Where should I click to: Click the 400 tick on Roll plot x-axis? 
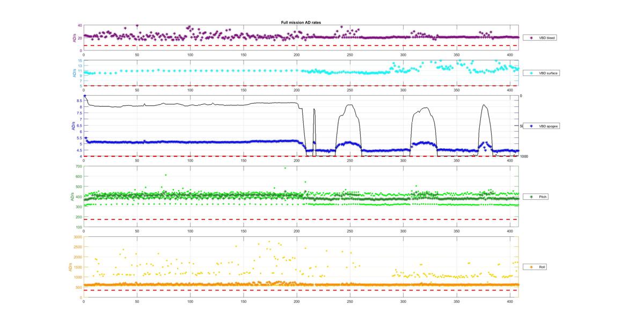point(510,301)
